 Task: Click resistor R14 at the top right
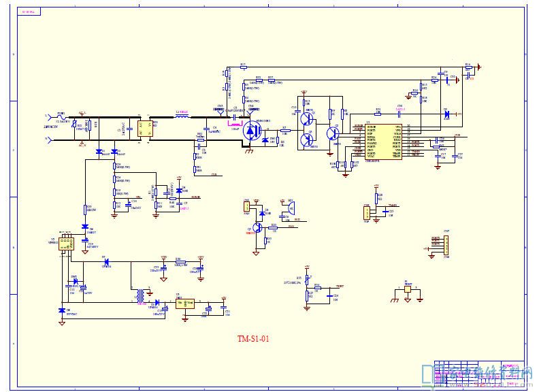point(468,67)
